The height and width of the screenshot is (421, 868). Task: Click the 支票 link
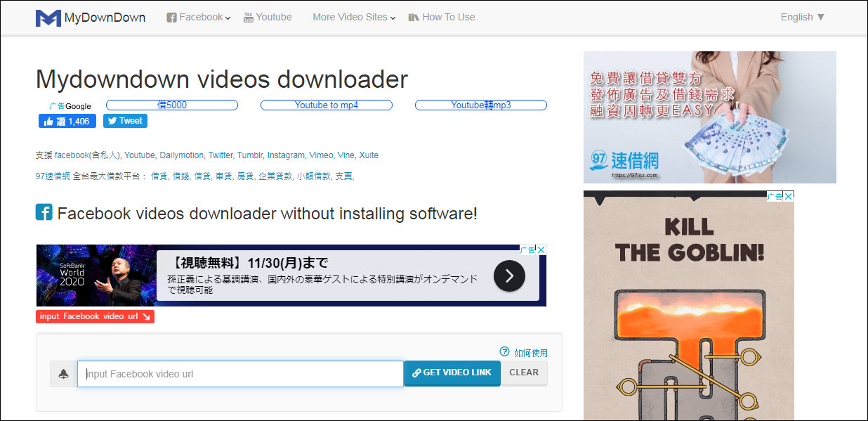coord(343,176)
